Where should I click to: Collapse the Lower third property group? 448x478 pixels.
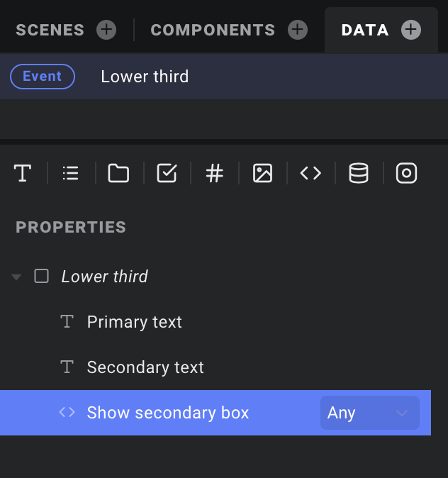16,277
